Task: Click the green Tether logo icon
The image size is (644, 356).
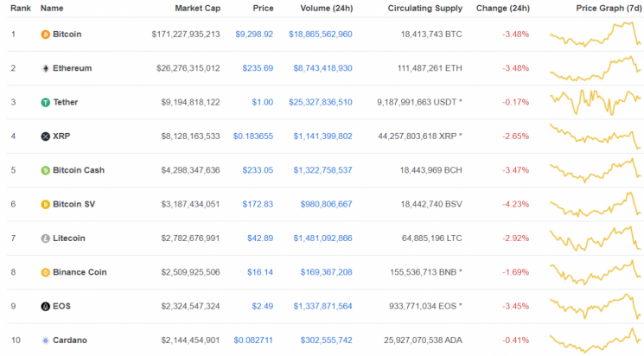Action: point(45,103)
